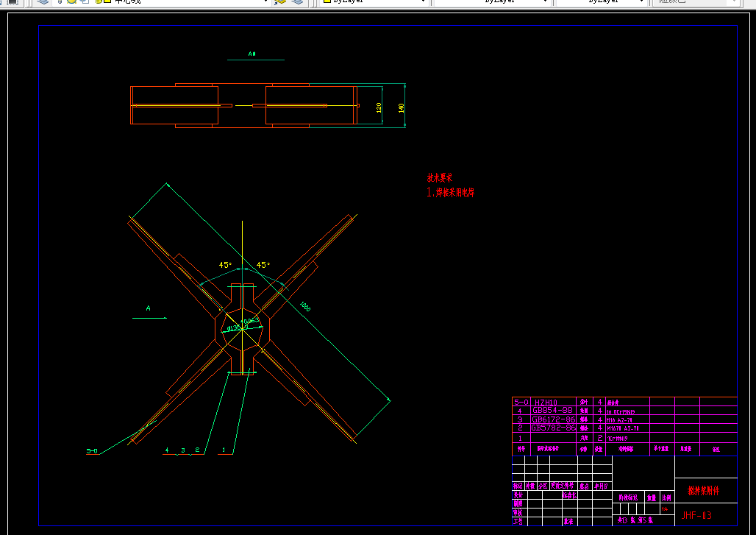Select the red title 搅拌桨附件
The image size is (756, 535).
(704, 491)
